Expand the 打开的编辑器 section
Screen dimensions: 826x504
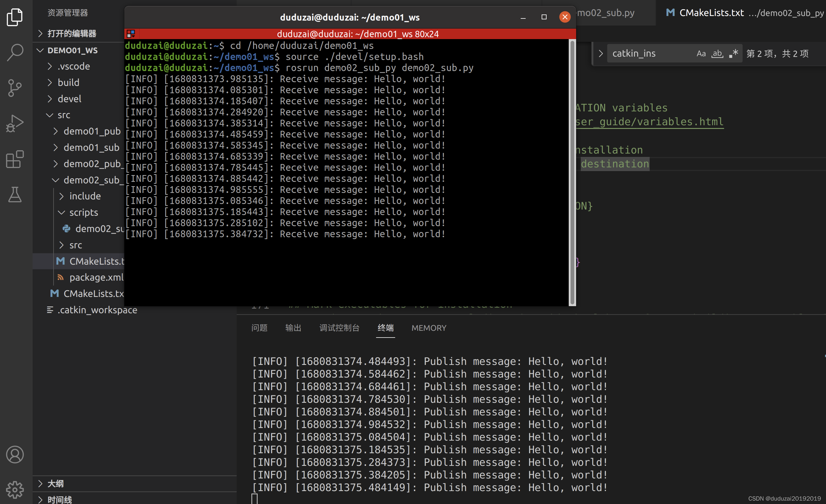click(x=40, y=34)
